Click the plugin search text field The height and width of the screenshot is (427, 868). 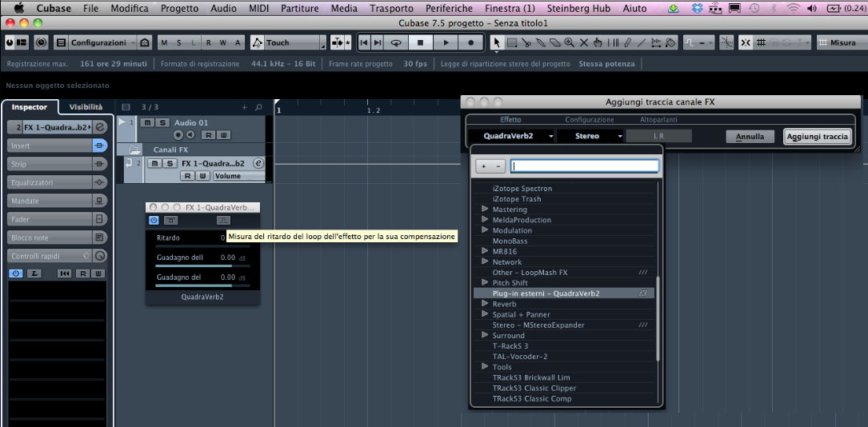584,166
